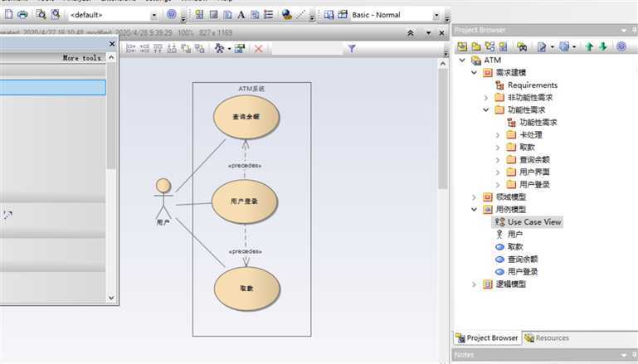Collapse the 功能性需求 folder

click(486, 109)
